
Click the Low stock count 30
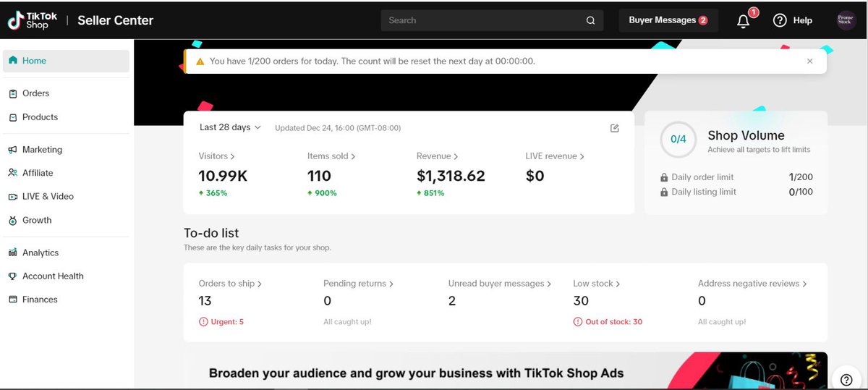pos(581,301)
